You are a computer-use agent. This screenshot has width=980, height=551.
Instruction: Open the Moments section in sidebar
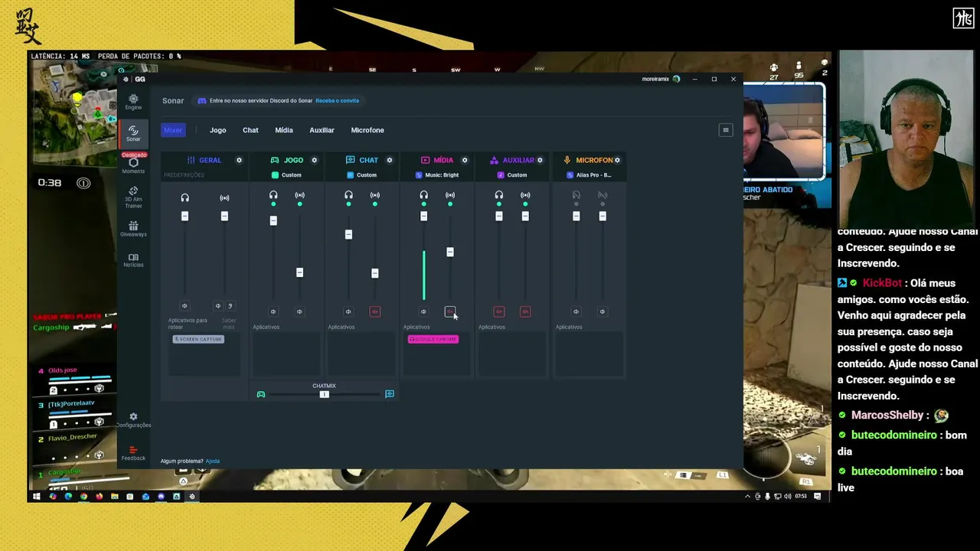pyautogui.click(x=133, y=165)
